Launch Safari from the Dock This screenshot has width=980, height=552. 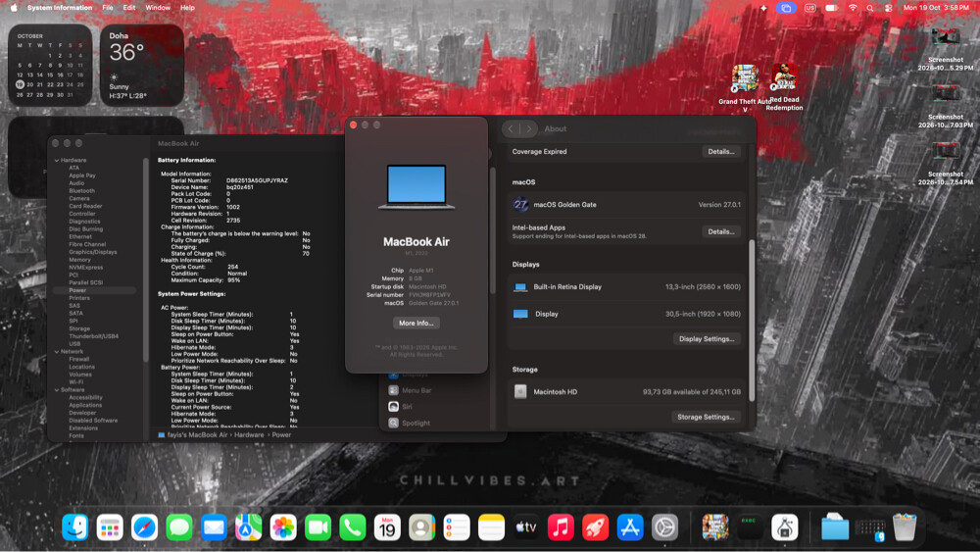tap(144, 527)
